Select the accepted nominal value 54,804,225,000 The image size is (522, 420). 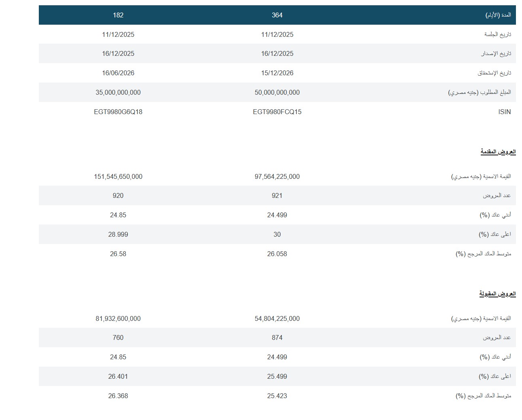pos(277,318)
